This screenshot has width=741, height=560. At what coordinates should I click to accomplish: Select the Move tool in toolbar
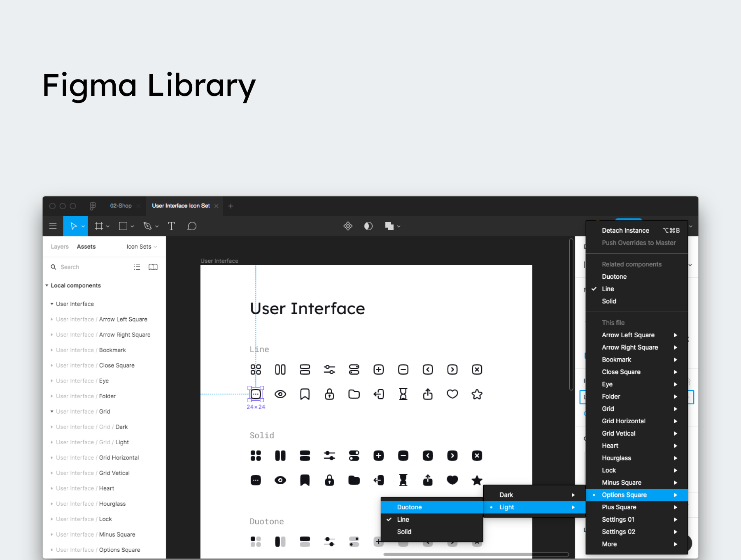(74, 226)
